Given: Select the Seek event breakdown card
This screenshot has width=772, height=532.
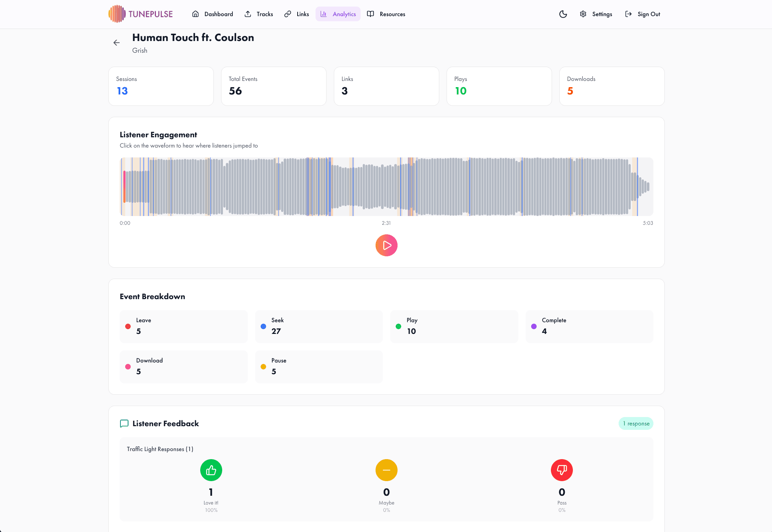Looking at the screenshot, I should pos(318,326).
